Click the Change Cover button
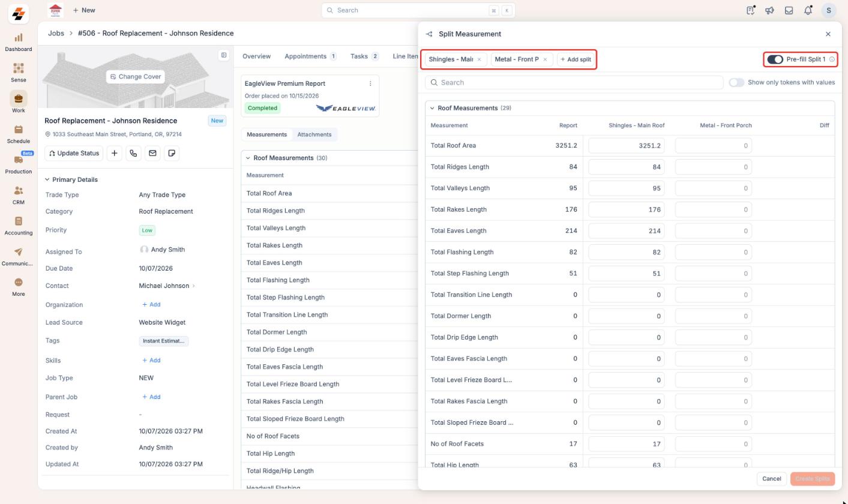Screen dimensions: 848x504 [x=136, y=77]
